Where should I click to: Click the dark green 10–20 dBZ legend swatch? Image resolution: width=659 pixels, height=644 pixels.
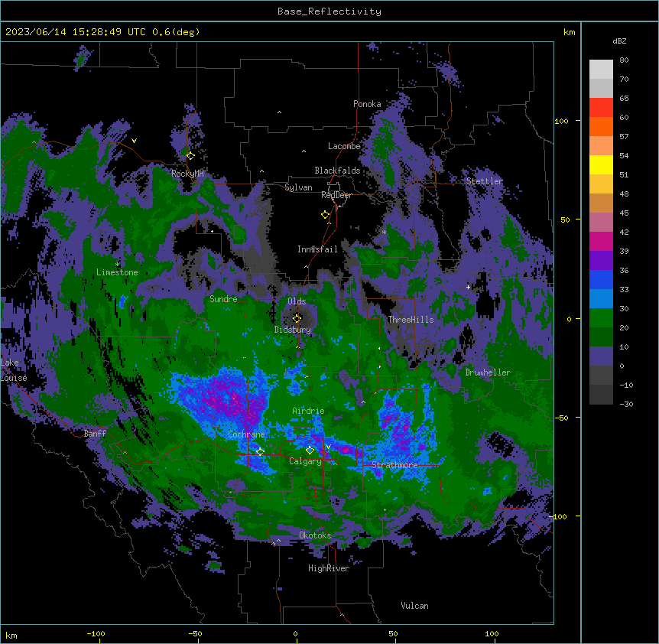point(601,337)
